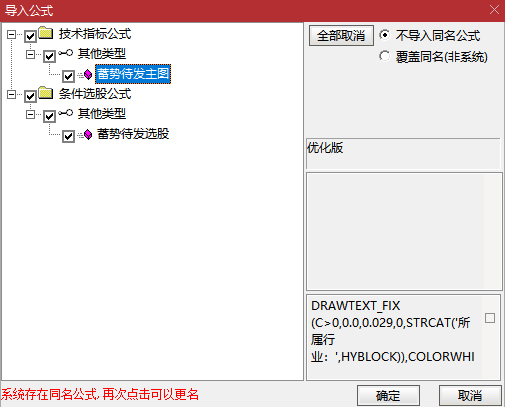Viewport: 505px width, 407px height.
Task: Uncheck the 其他类型 checkbox under 条件选股公式
Action: [49, 116]
